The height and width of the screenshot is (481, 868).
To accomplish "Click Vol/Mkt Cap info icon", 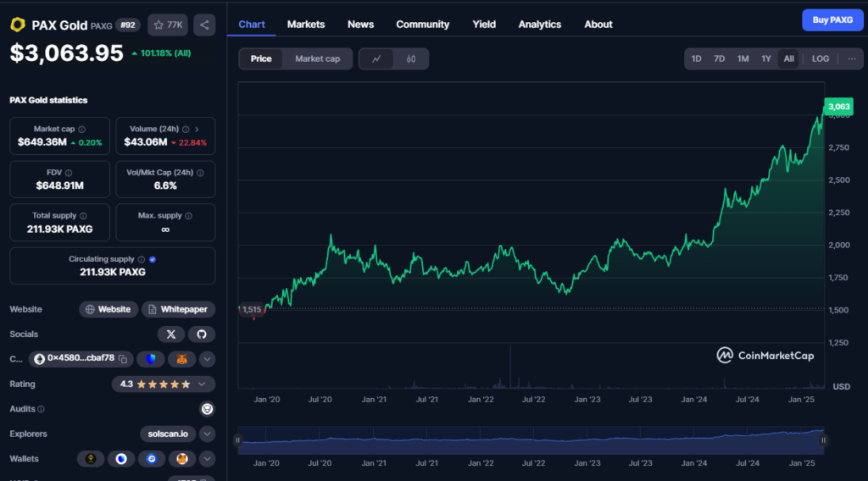I will tap(200, 173).
